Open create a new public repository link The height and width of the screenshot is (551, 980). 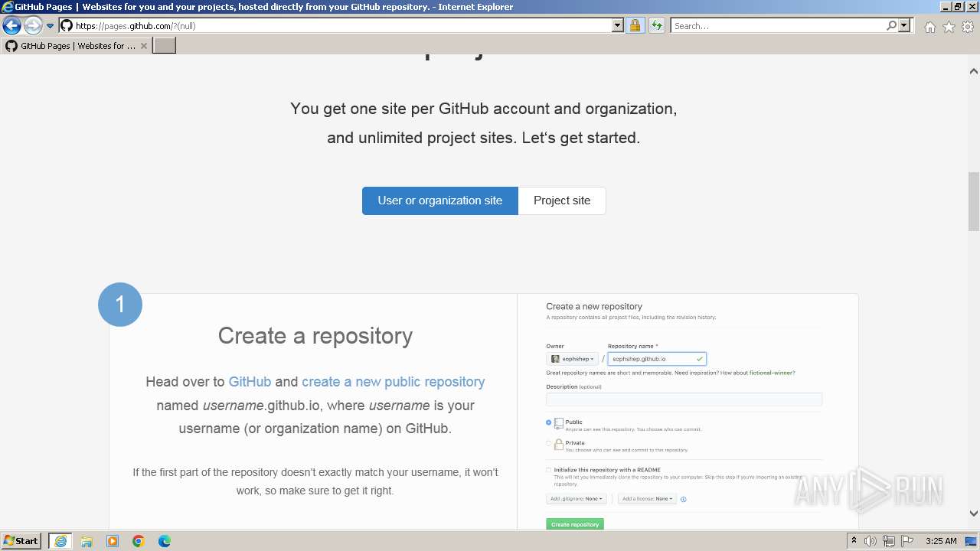point(394,382)
